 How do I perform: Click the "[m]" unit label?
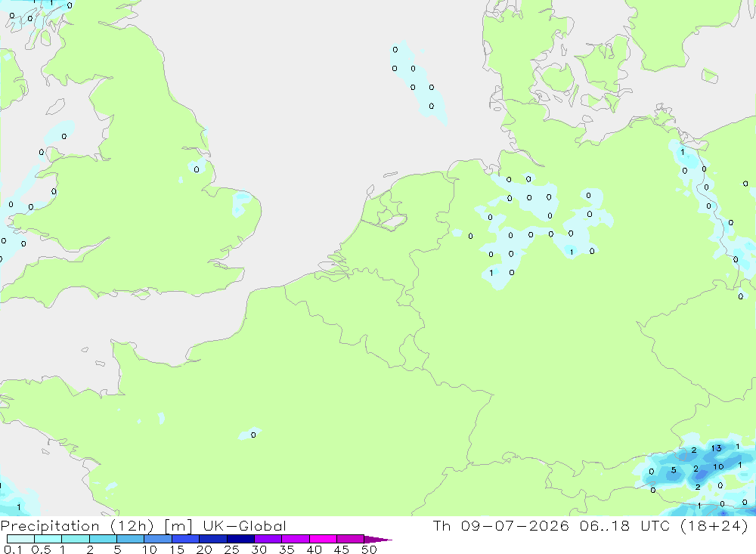[178, 526]
